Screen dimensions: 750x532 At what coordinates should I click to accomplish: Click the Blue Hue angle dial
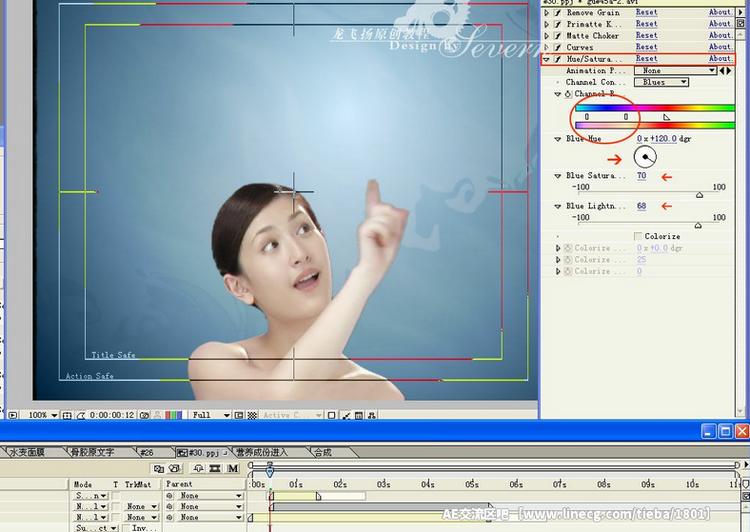[645, 157]
